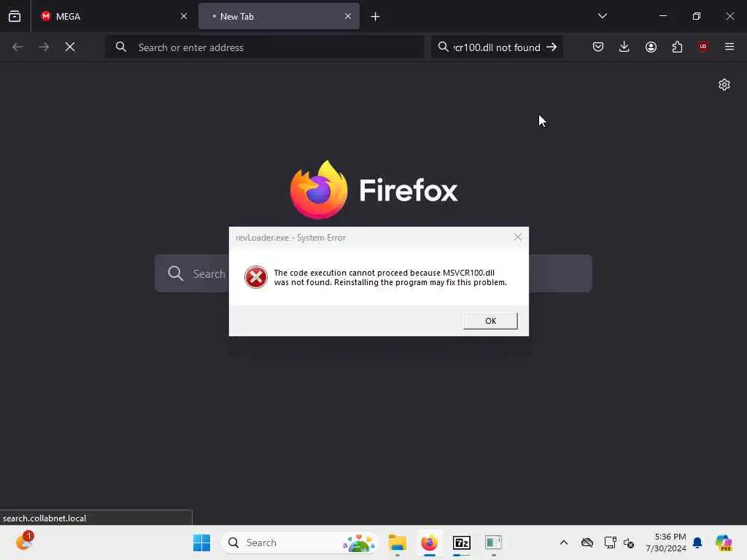Show hidden system tray icons
This screenshot has height=560, width=747.
coord(564,542)
